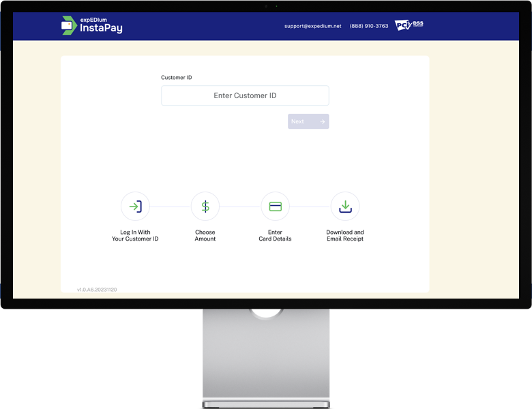Click the Choose Amount caption

[205, 236]
